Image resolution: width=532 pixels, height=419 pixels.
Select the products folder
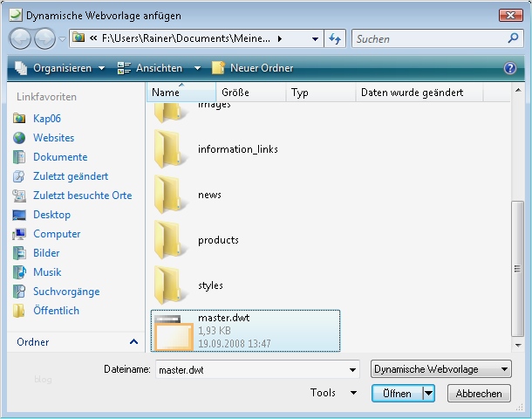tap(219, 240)
